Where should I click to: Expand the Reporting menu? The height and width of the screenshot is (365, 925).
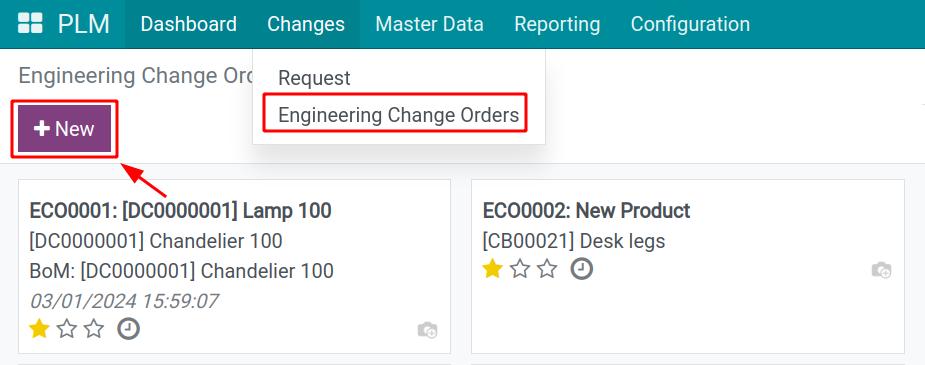point(557,24)
